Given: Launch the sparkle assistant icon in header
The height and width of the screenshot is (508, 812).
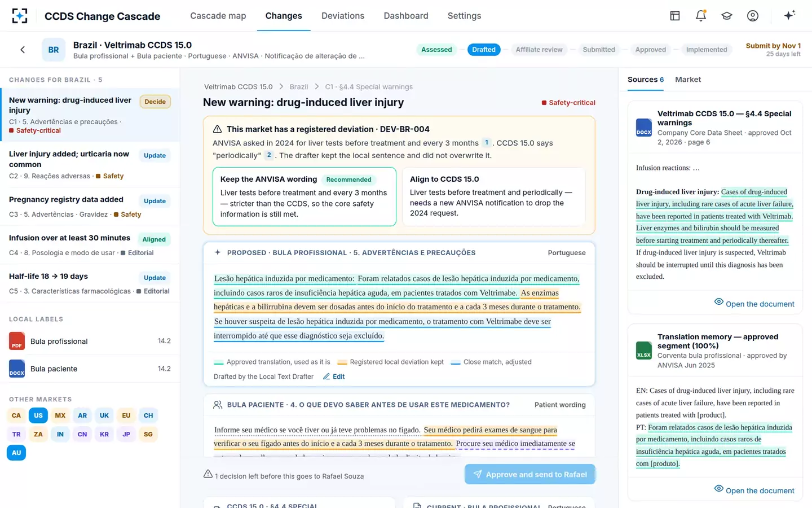Looking at the screenshot, I should [789, 15].
